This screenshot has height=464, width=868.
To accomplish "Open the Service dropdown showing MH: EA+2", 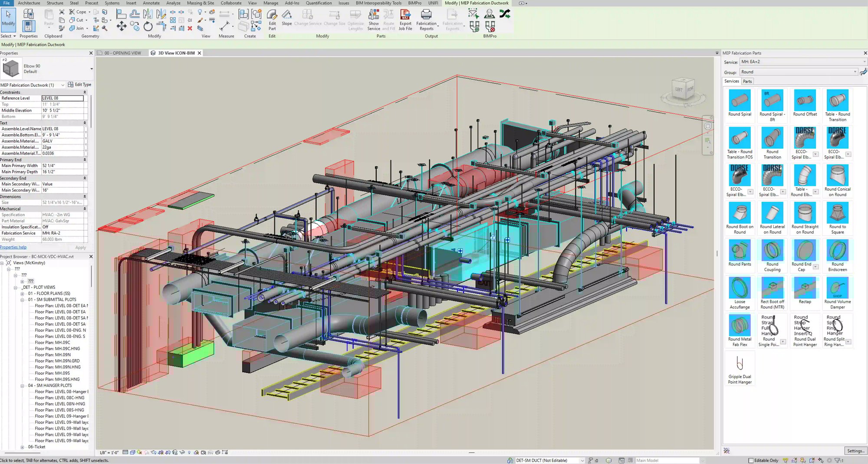I will pos(801,62).
